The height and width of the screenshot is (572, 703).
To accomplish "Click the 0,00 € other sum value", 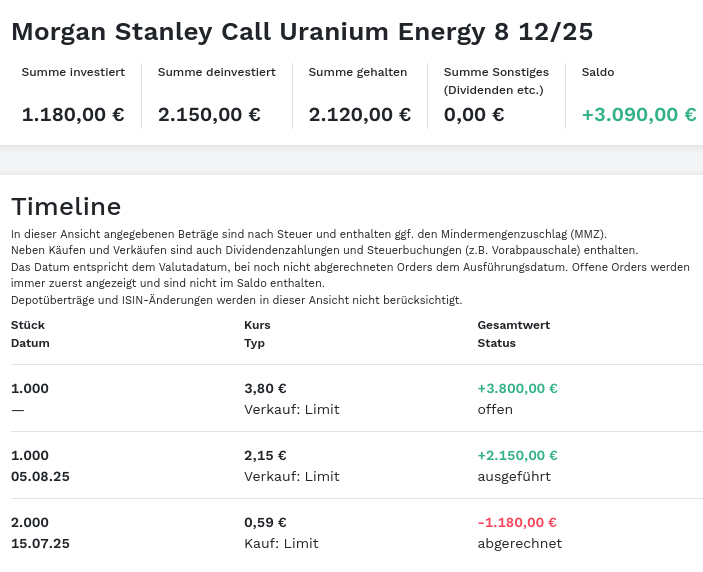I will [474, 114].
